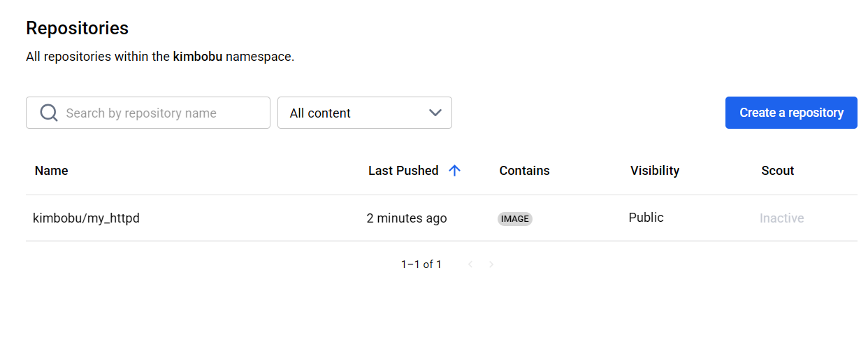Click the 1–1 of 1 pagination text

[421, 265]
